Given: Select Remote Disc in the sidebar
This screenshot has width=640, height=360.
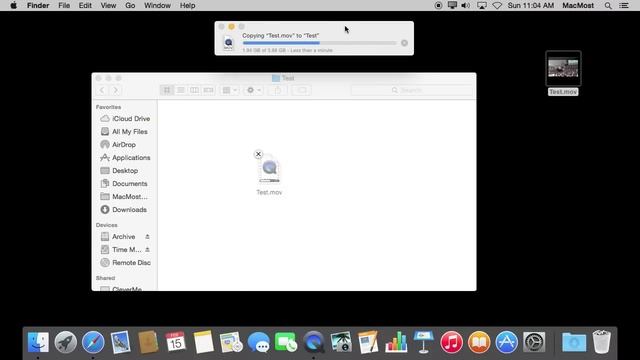Looking at the screenshot, I should (x=125, y=262).
